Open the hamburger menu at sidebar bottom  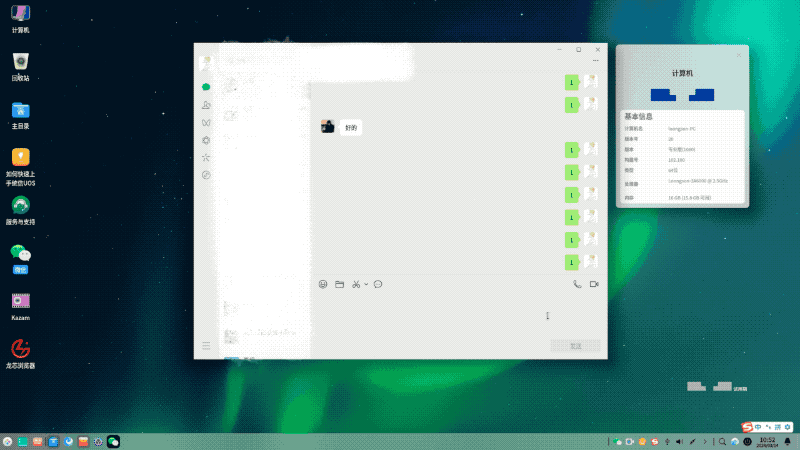(206, 345)
